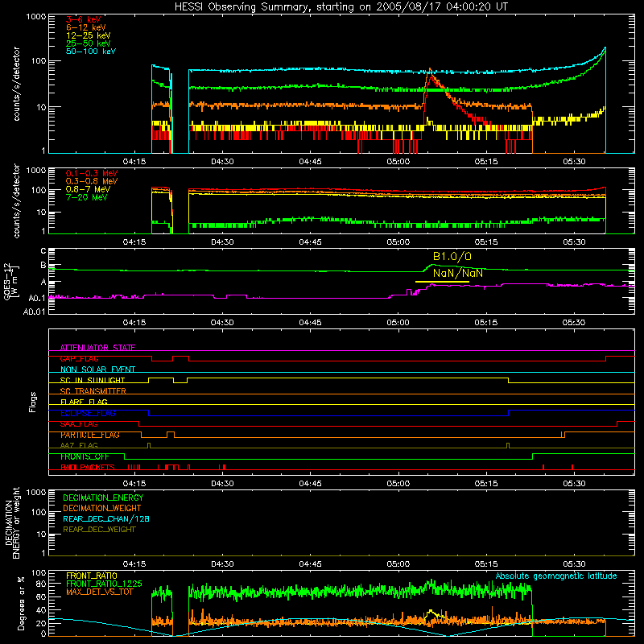This screenshot has width=644, height=644.
Task: Select the SAA_FLAG label
Action: coord(79,424)
